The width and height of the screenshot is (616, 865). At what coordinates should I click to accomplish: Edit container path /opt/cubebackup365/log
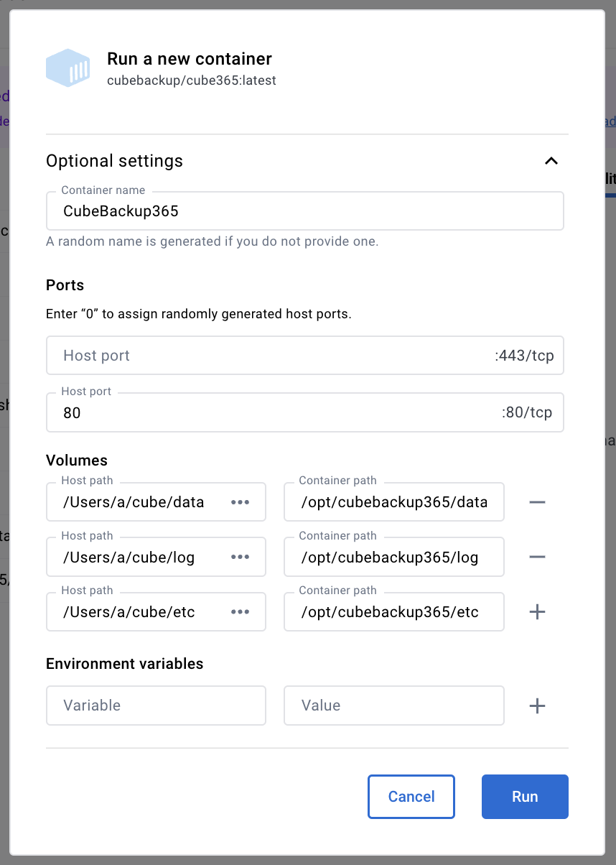point(394,557)
